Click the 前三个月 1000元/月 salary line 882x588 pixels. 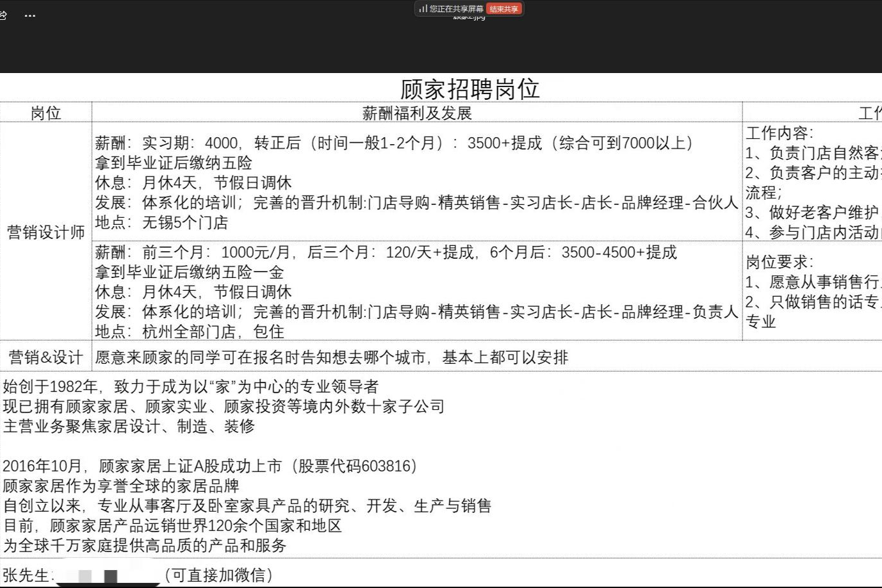point(386,252)
